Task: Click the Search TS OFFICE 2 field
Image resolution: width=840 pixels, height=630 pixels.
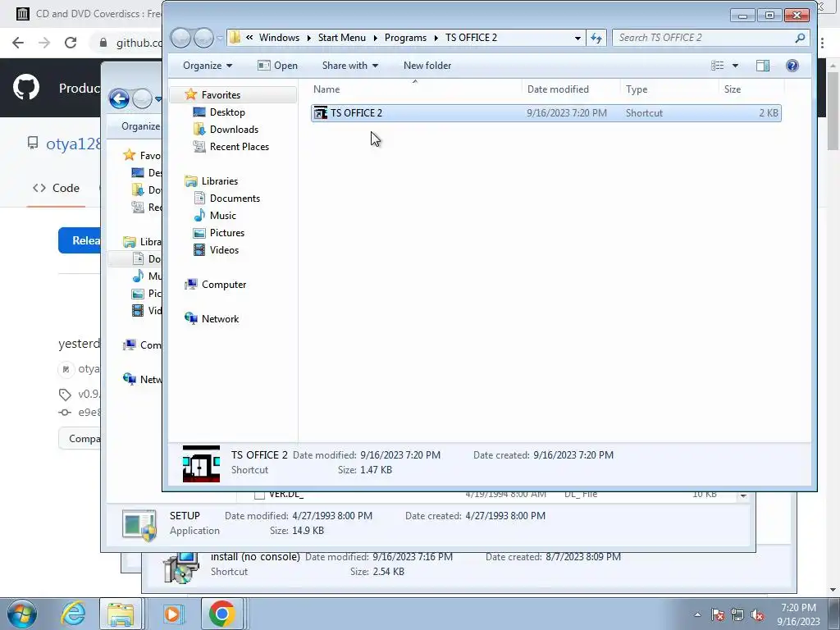Action: [x=703, y=38]
